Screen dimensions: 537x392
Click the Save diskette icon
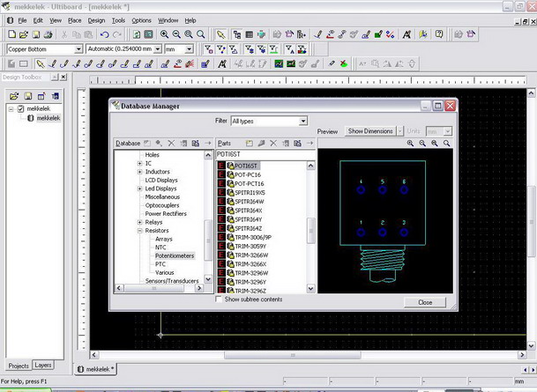[35, 34]
